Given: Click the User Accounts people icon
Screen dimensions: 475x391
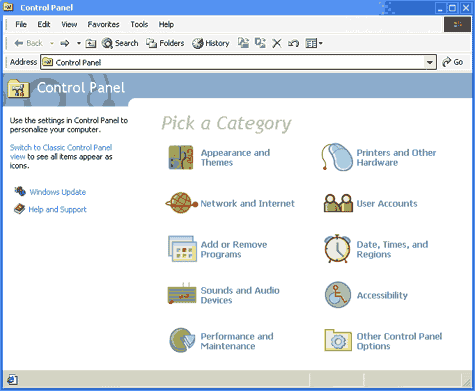Looking at the screenshot, I should click(338, 203).
